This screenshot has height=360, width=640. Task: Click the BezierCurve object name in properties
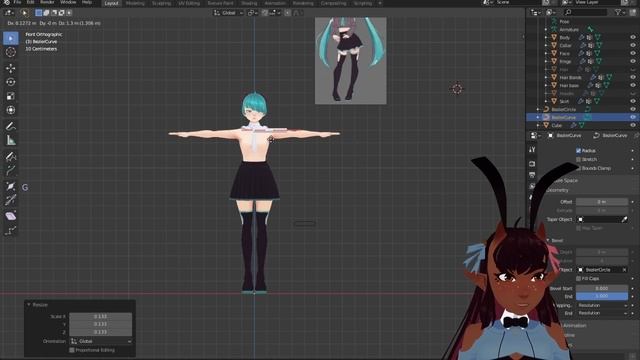pos(569,136)
